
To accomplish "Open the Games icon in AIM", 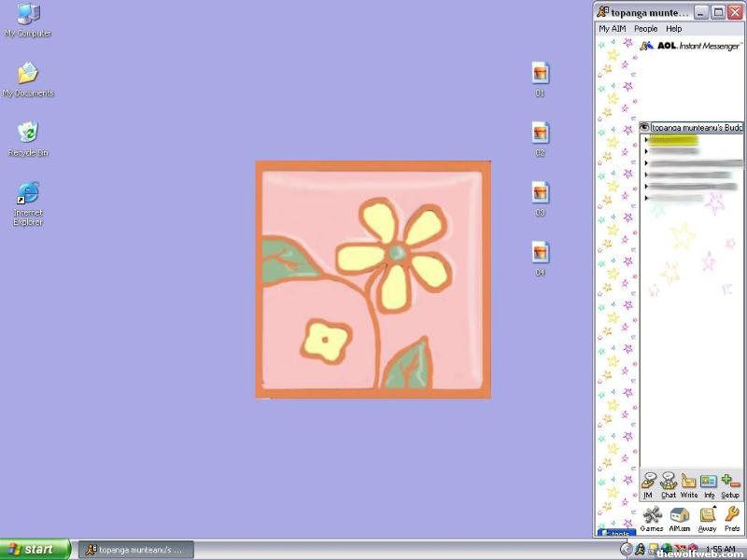I will 652,517.
